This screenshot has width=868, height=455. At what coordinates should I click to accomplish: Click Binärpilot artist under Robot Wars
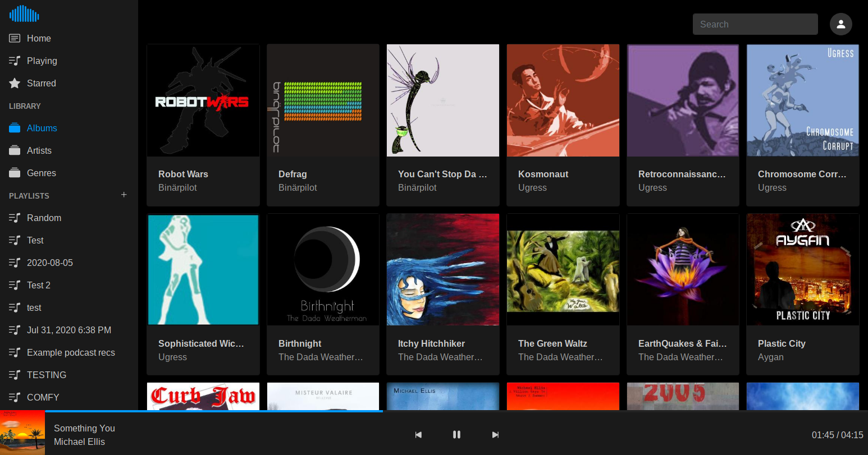tap(177, 187)
